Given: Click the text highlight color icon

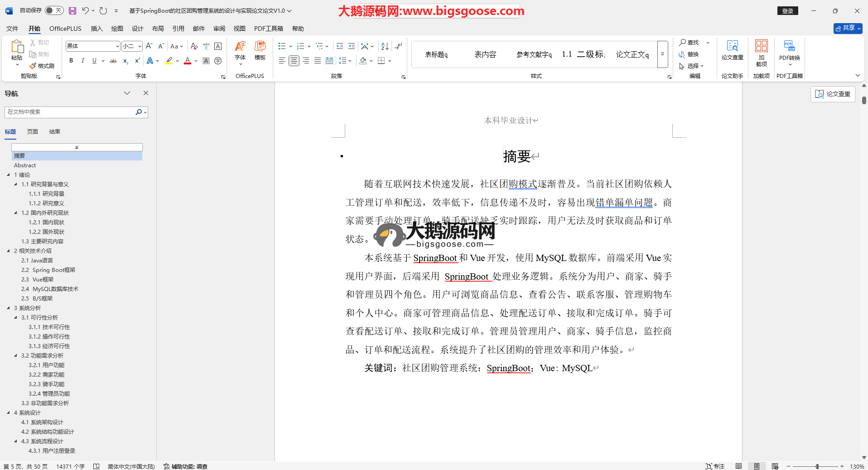Looking at the screenshot, I should [x=169, y=61].
